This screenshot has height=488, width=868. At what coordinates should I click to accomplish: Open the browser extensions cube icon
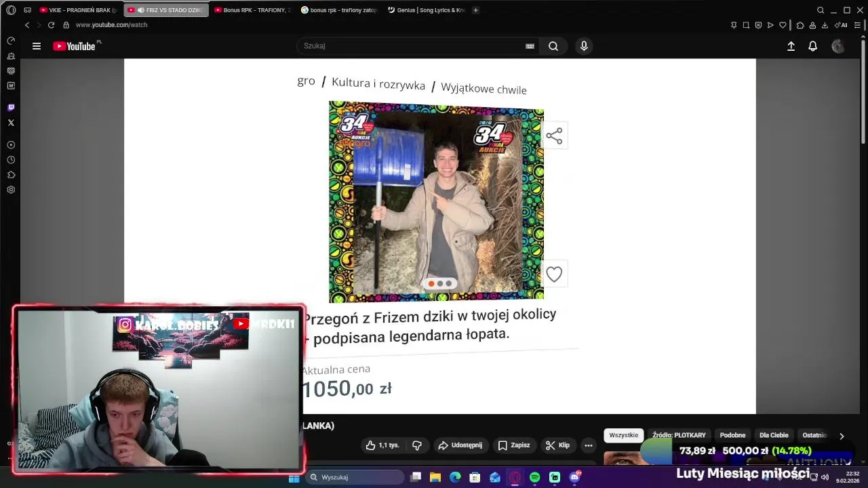(x=800, y=25)
